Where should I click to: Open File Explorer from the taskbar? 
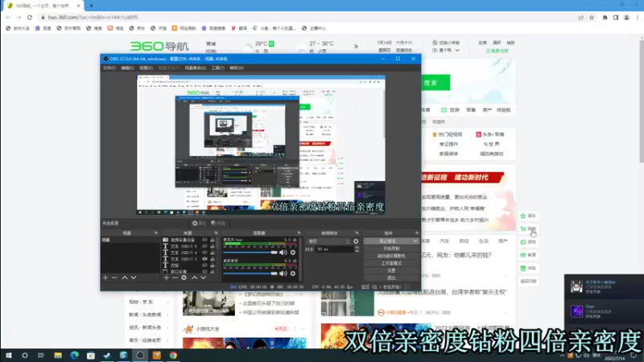coord(58,356)
